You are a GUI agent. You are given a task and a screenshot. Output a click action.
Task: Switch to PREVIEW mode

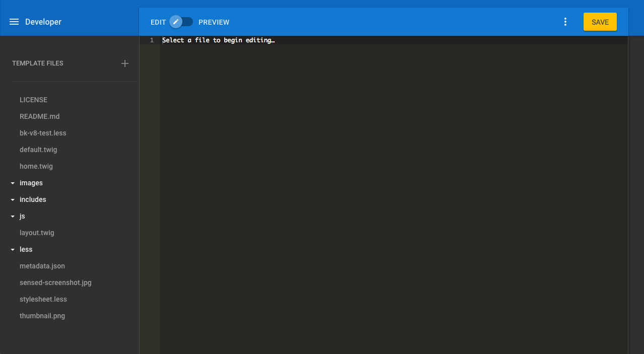[x=214, y=22]
